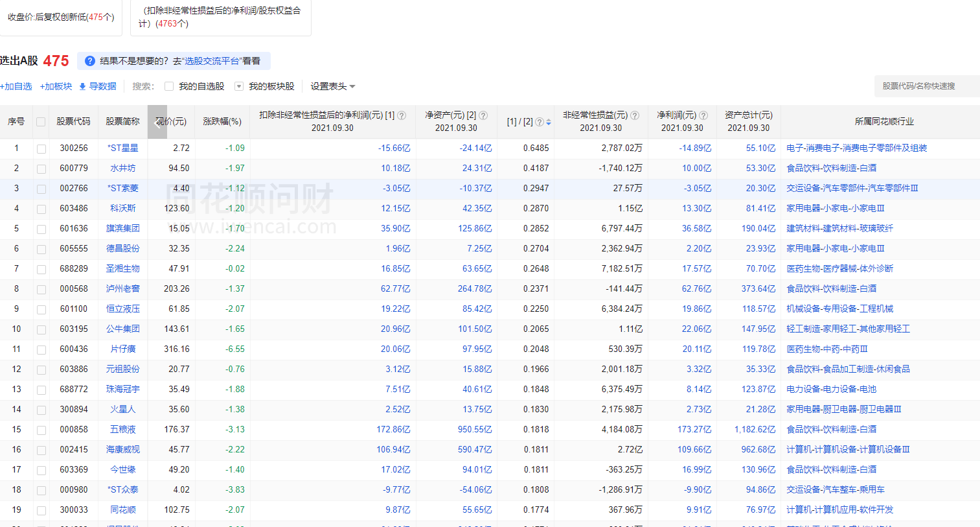Click help icon beside 非经常性损益(元) header
The height and width of the screenshot is (527, 980).
coord(635,115)
